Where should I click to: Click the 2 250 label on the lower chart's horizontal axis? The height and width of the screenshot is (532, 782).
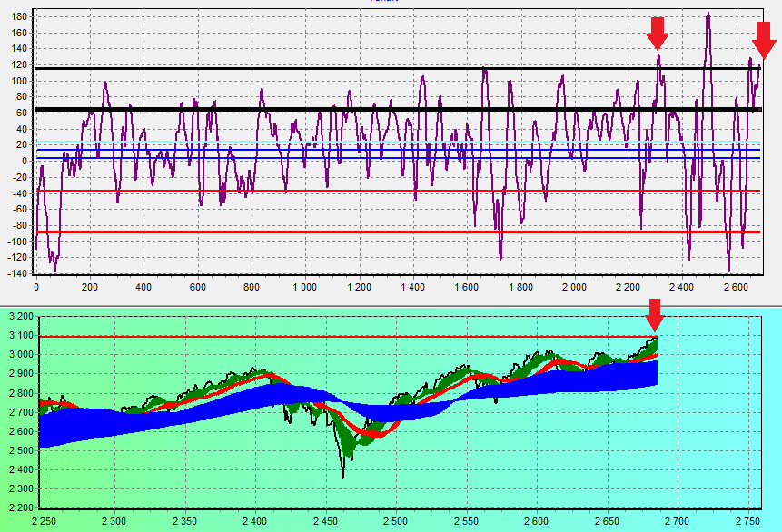[x=44, y=521]
